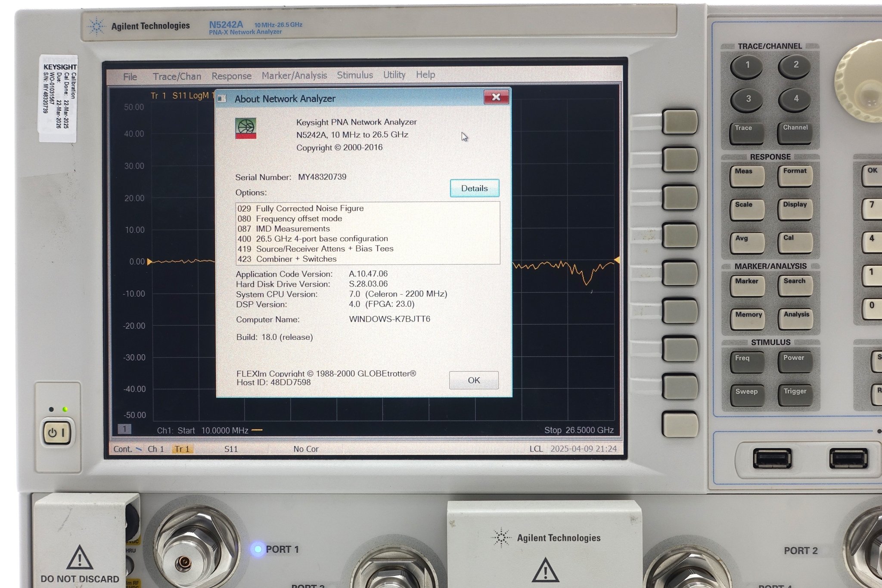Viewport: 882px width, 588px height.
Task: Push the Display response key
Action: (795, 210)
